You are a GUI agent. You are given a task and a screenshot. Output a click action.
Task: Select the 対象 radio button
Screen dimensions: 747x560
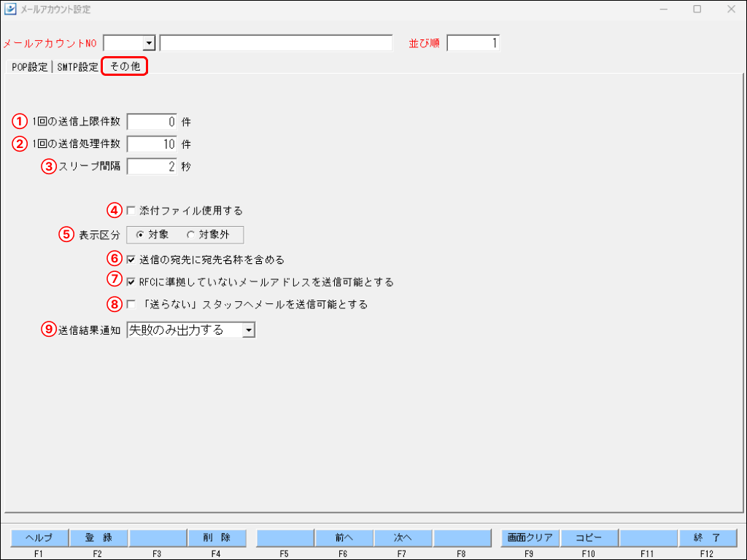[140, 235]
